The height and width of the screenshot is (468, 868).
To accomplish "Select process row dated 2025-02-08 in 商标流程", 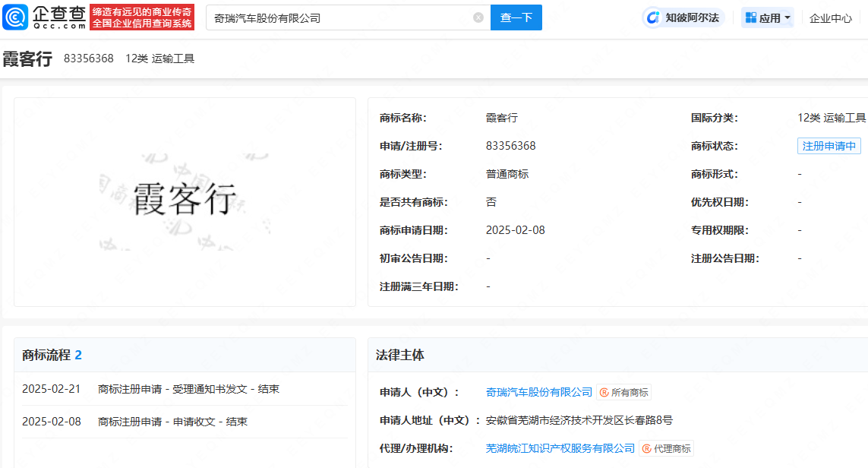I will tap(185, 422).
